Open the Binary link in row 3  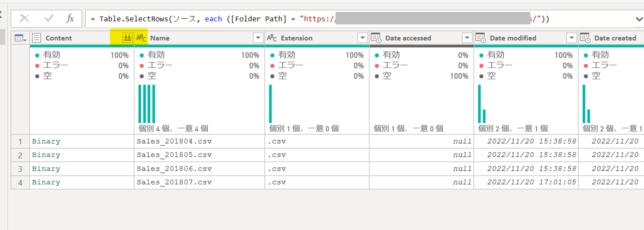[46, 169]
